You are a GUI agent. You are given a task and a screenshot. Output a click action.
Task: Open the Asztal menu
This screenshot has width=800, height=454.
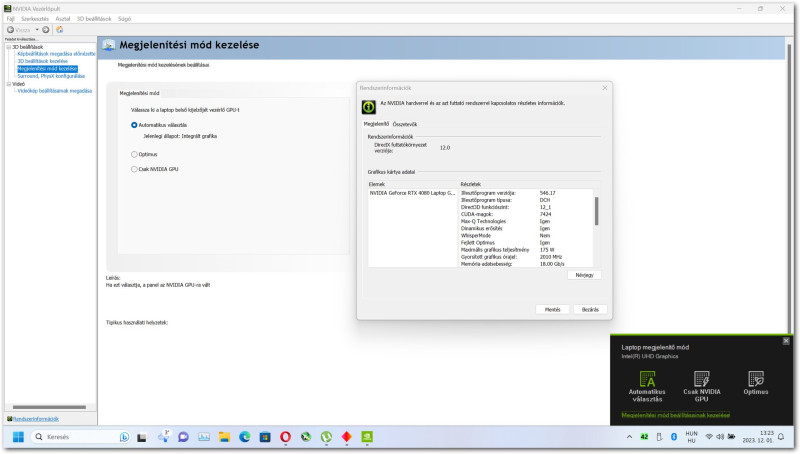click(63, 19)
